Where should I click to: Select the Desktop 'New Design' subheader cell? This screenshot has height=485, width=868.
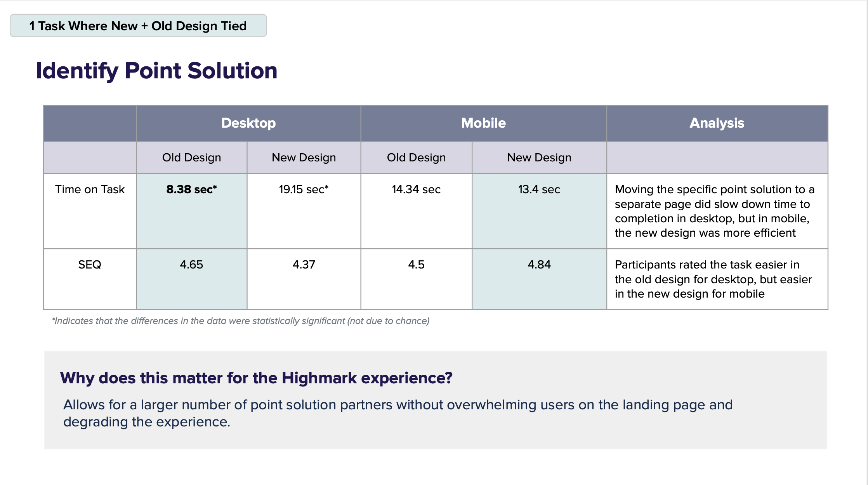pos(304,158)
